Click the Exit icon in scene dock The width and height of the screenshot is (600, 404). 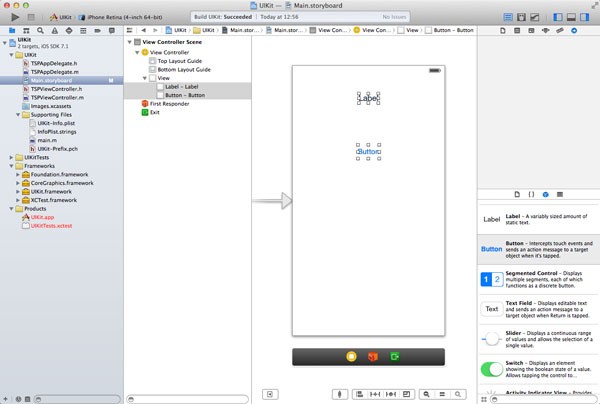(395, 357)
